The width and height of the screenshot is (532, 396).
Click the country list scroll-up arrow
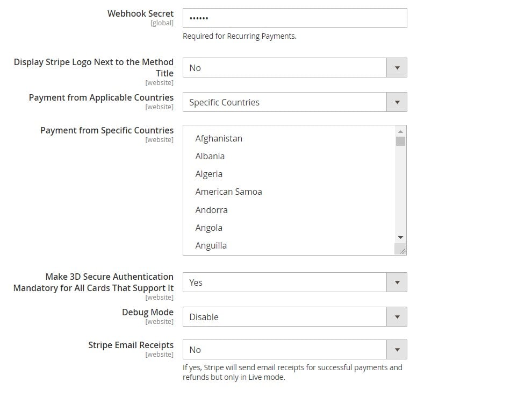400,131
